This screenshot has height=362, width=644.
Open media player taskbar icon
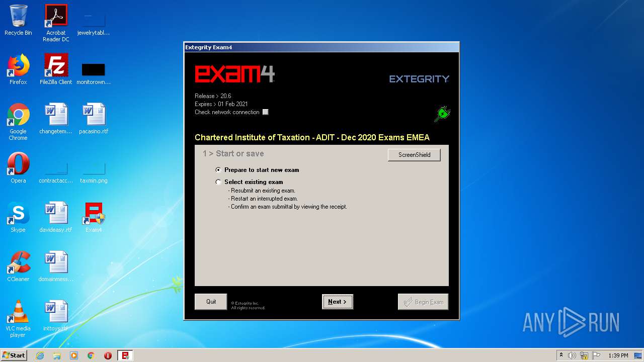click(x=74, y=355)
